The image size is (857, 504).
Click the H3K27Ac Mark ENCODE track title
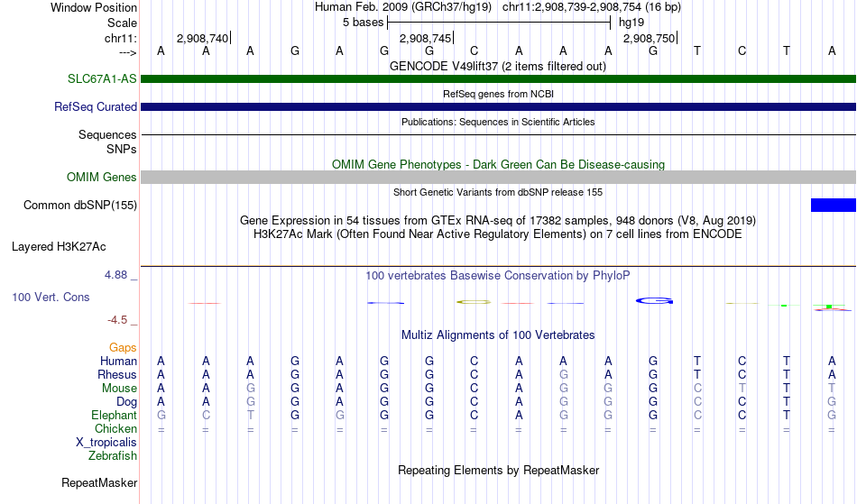click(498, 234)
